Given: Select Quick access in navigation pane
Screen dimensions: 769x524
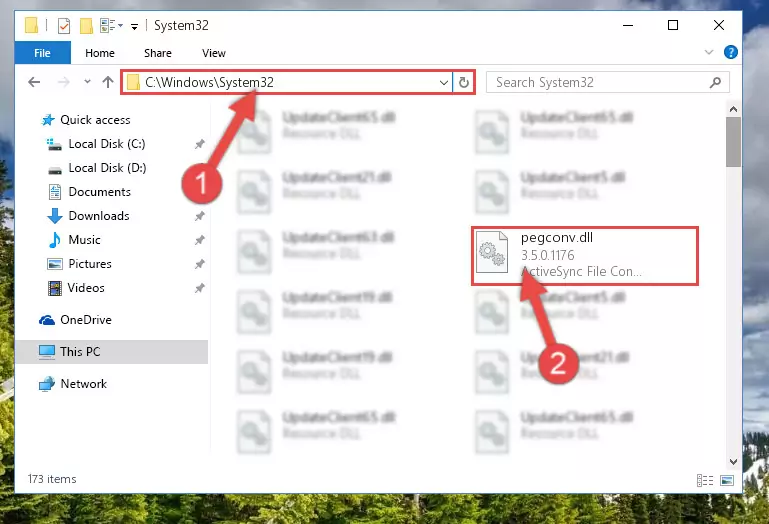Looking at the screenshot, I should [95, 120].
